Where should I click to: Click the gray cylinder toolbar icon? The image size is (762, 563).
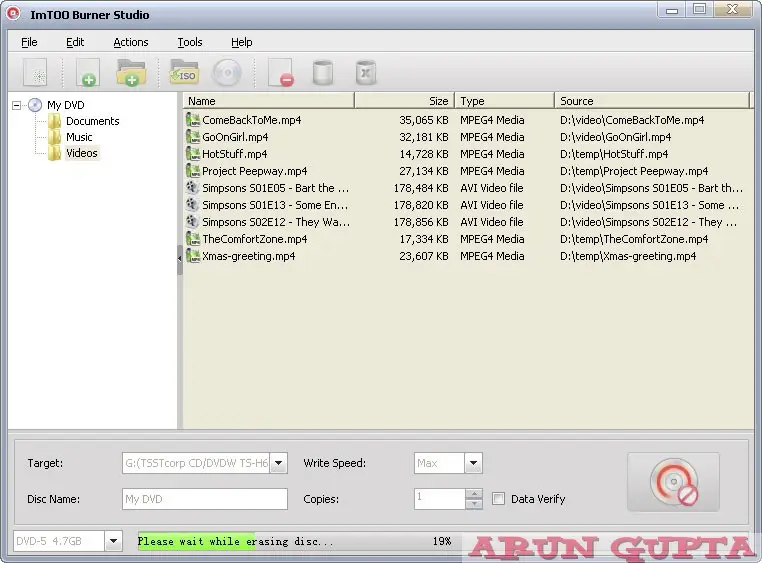[x=323, y=73]
